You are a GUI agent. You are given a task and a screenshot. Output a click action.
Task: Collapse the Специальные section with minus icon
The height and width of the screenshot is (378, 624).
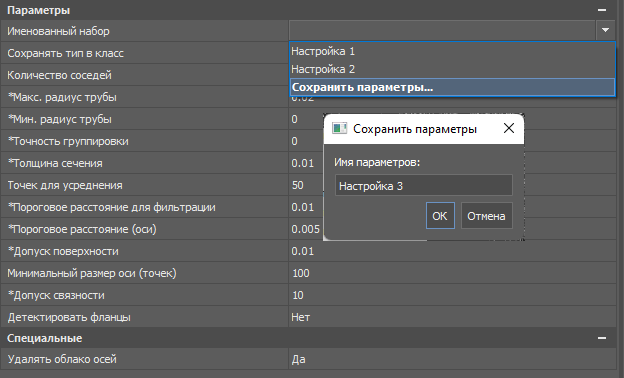tap(602, 338)
